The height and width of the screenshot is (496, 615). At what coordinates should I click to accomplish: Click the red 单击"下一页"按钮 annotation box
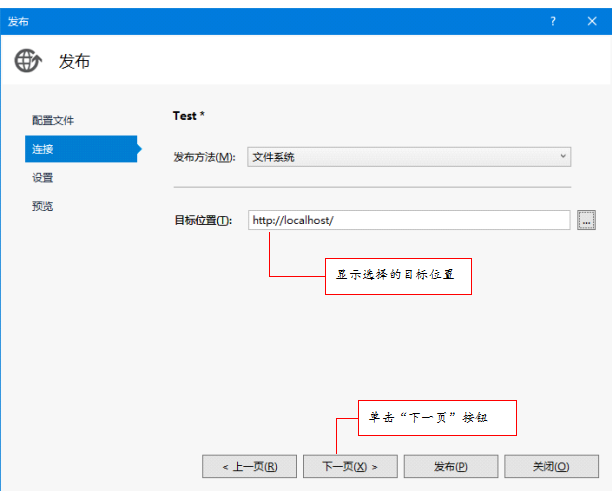(437, 418)
